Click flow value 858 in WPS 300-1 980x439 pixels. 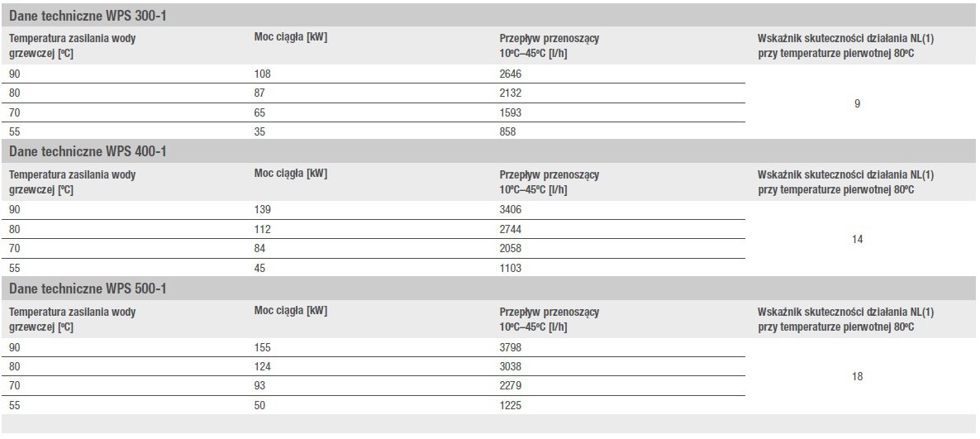507,132
